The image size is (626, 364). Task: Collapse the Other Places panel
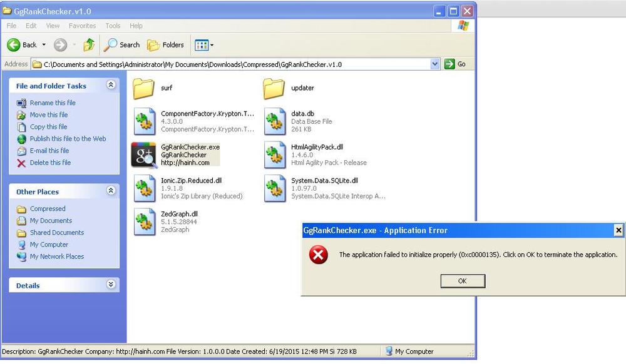coord(111,191)
